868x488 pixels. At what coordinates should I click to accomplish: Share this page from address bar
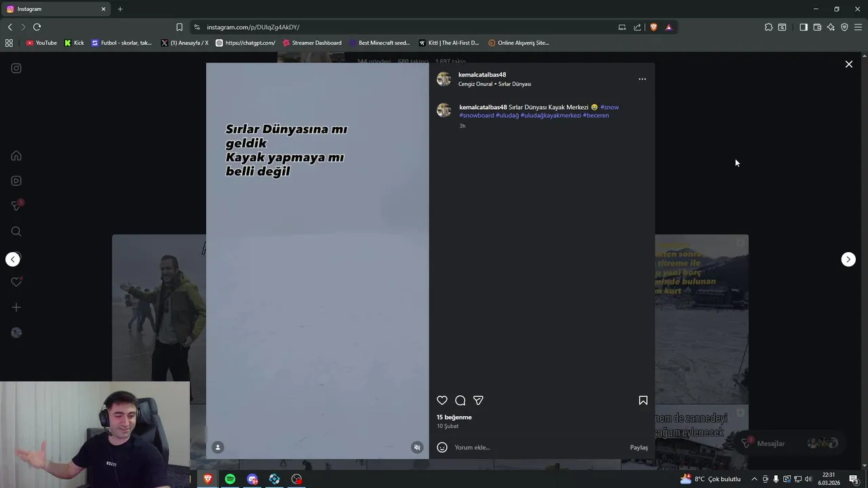tap(637, 27)
